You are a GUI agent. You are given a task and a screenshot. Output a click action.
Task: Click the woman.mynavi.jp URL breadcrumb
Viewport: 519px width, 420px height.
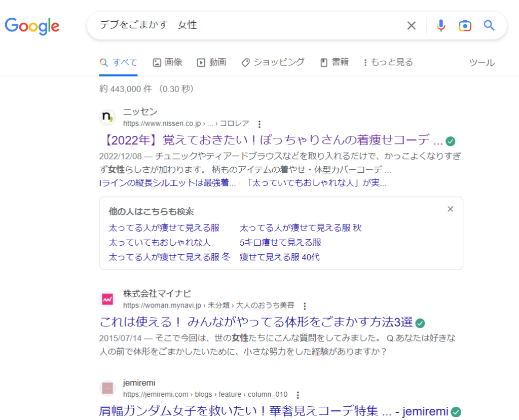coord(209,305)
